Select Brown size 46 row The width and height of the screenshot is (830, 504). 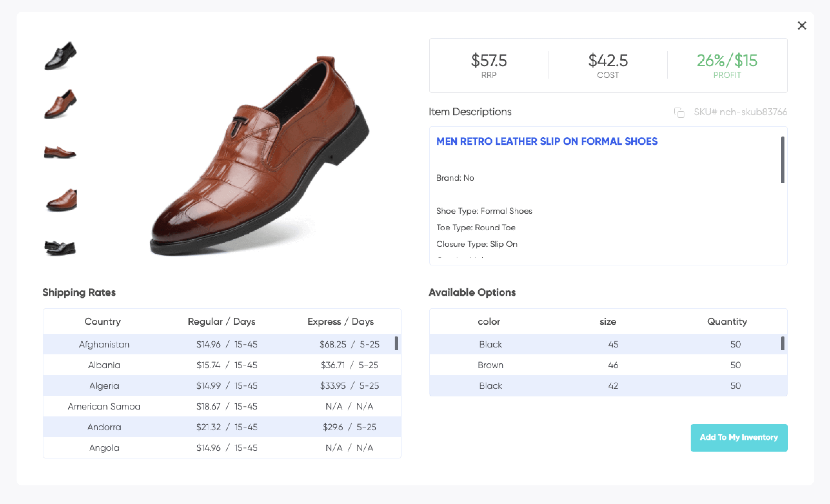[x=607, y=365]
